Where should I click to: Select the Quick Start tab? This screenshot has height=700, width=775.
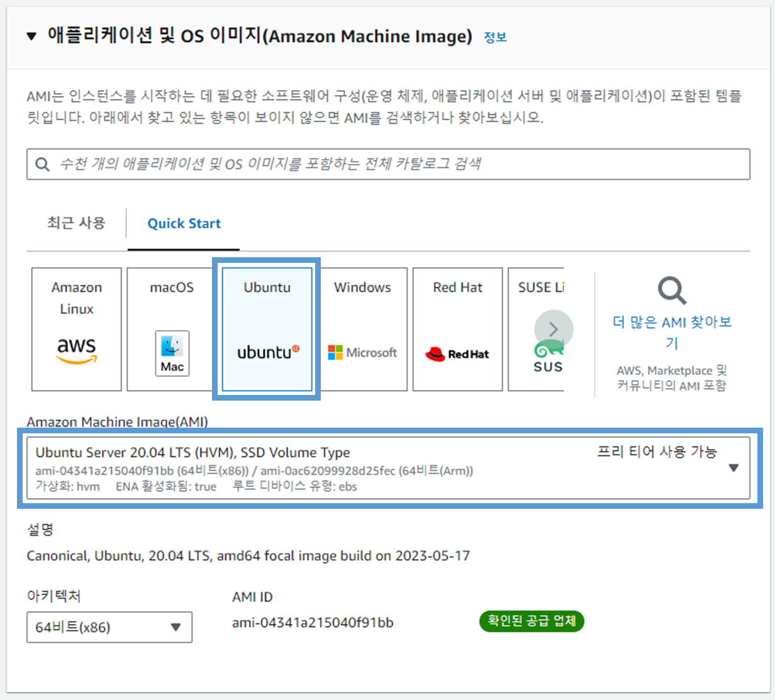184,223
